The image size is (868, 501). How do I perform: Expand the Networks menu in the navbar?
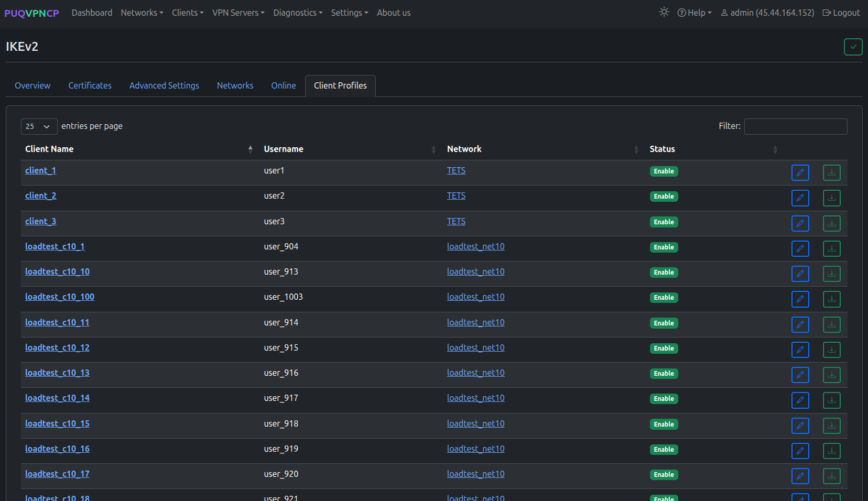(x=142, y=13)
